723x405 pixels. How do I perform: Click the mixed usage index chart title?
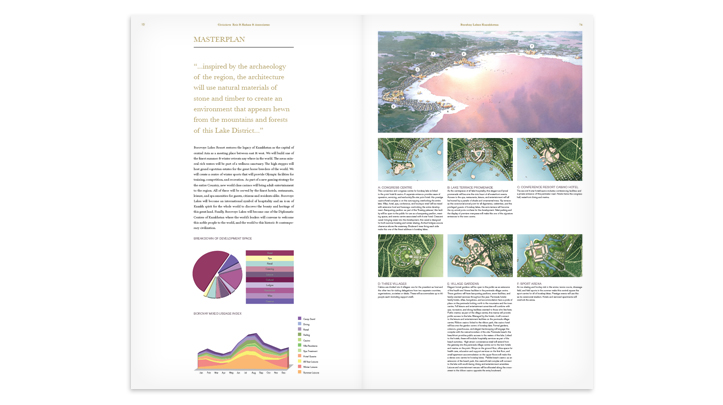217,313
